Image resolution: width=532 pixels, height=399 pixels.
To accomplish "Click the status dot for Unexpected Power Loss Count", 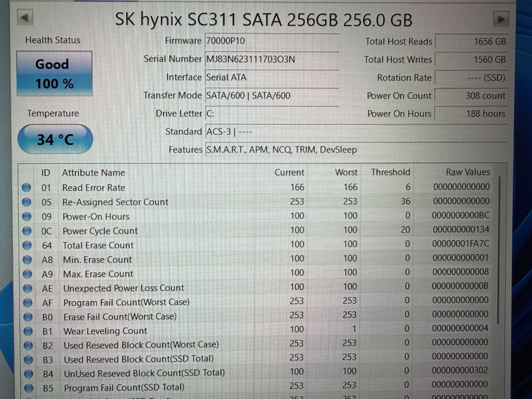I will pyautogui.click(x=28, y=288).
